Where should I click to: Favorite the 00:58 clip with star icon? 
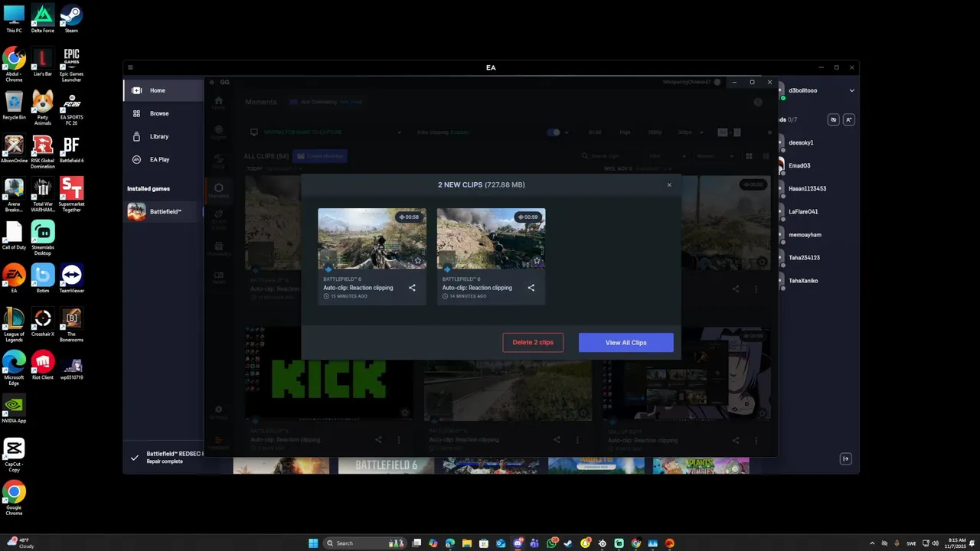tap(418, 261)
